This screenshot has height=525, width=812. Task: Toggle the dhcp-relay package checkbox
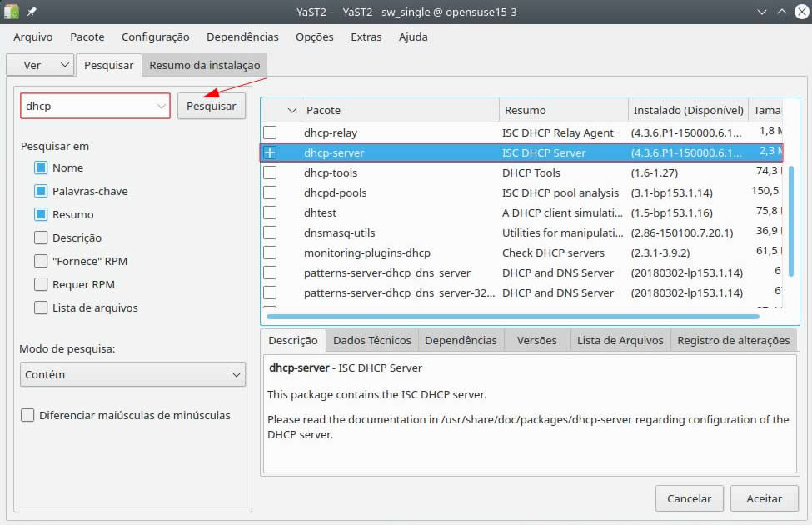coord(270,132)
